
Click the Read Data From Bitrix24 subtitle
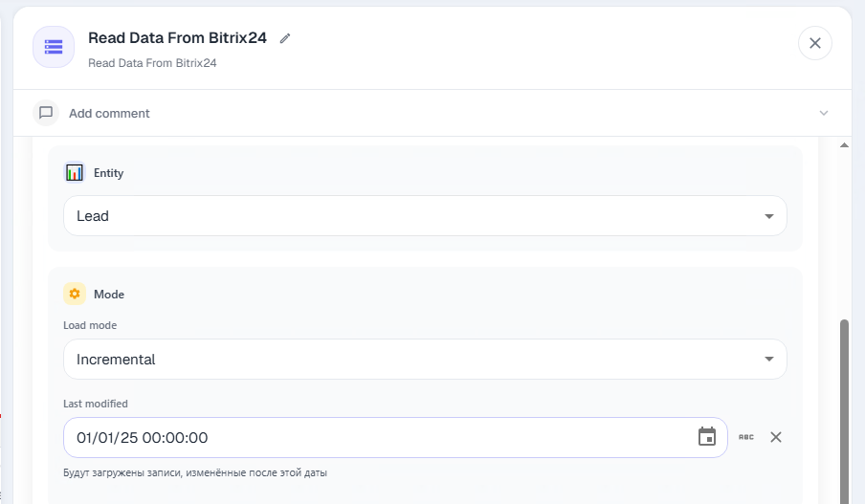click(x=152, y=63)
